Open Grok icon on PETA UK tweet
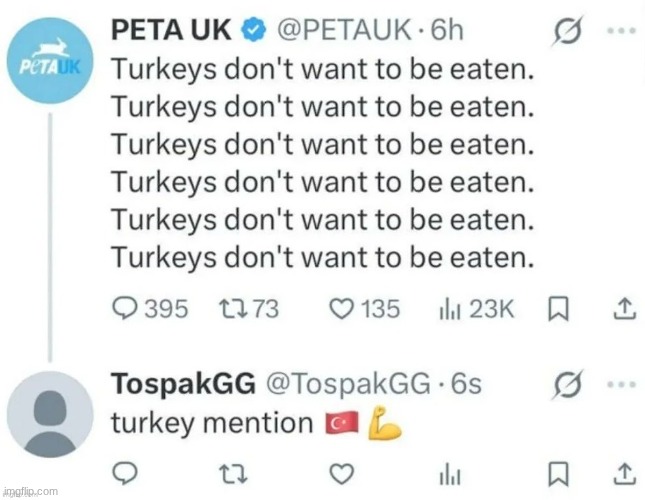 tap(571, 32)
